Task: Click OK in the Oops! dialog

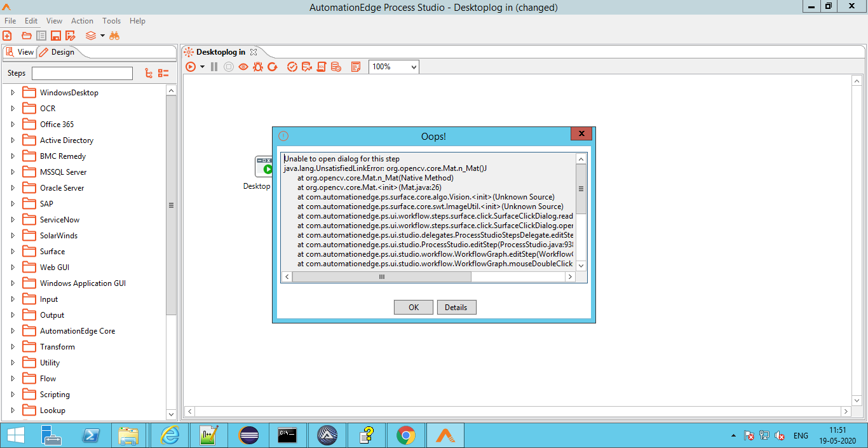Action: coord(414,308)
